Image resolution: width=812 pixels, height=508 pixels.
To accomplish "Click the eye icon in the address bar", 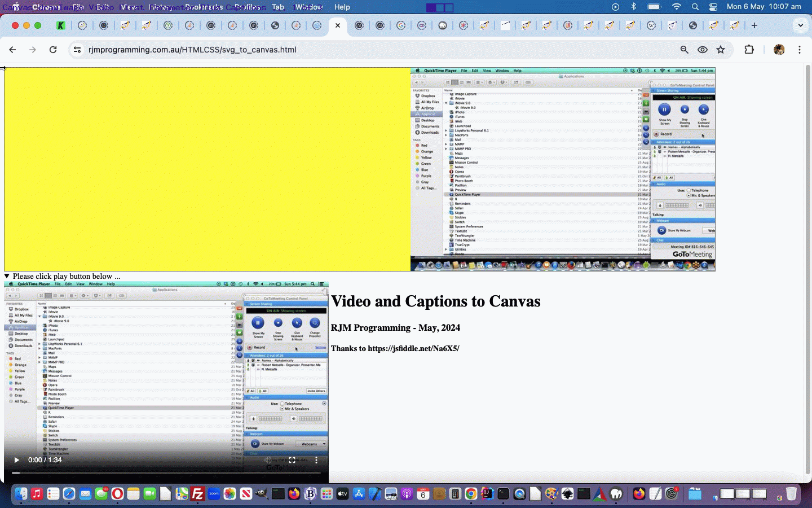I will [703, 50].
